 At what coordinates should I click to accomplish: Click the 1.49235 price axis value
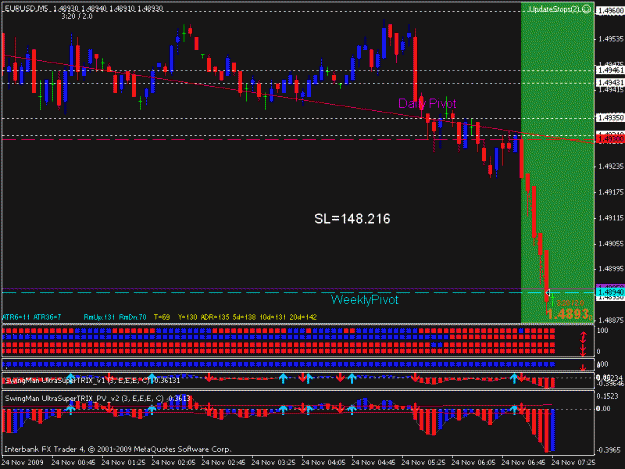click(611, 167)
